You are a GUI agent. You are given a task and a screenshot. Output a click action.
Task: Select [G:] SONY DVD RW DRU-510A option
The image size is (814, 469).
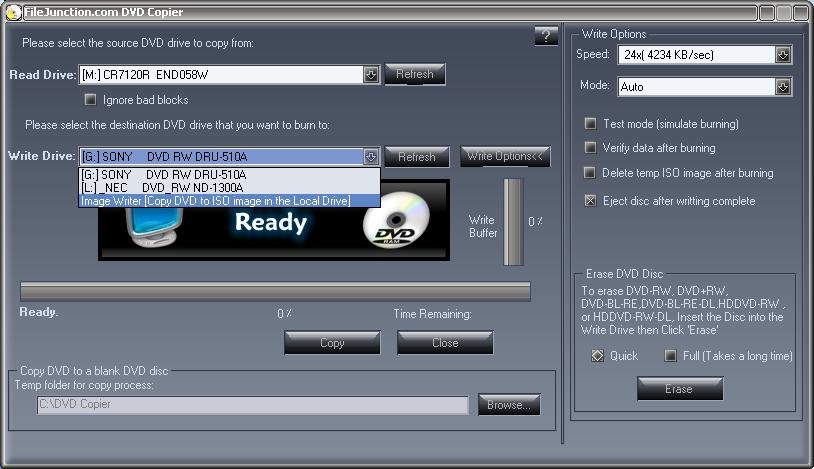[229, 175]
